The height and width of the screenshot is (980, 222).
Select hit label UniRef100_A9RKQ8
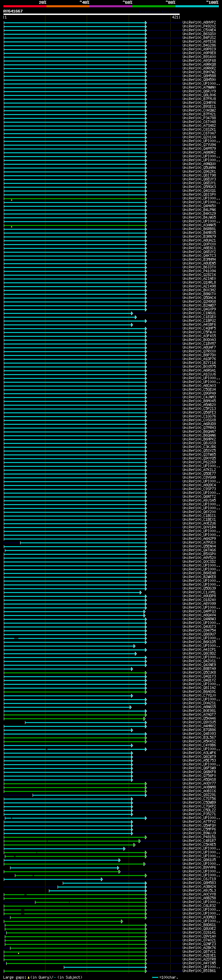tap(199, 64)
